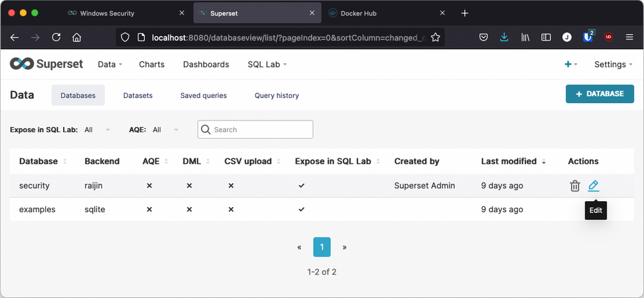This screenshot has height=298, width=644.
Task: Click the security database name
Action: (x=34, y=186)
